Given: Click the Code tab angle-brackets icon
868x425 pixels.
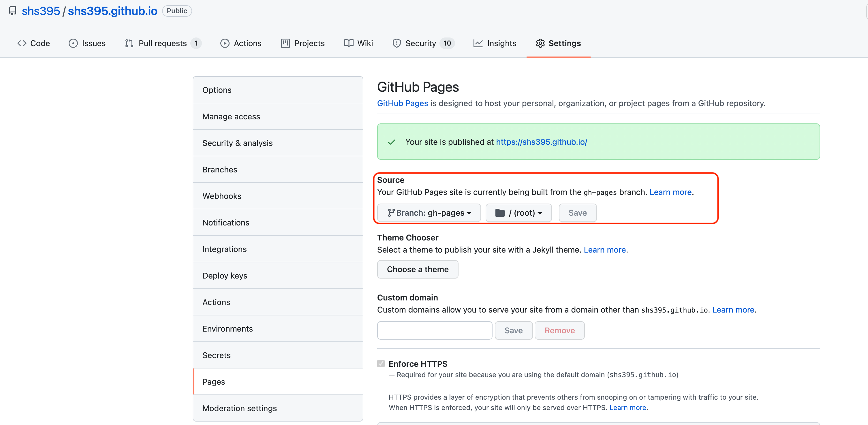Looking at the screenshot, I should click(x=22, y=43).
